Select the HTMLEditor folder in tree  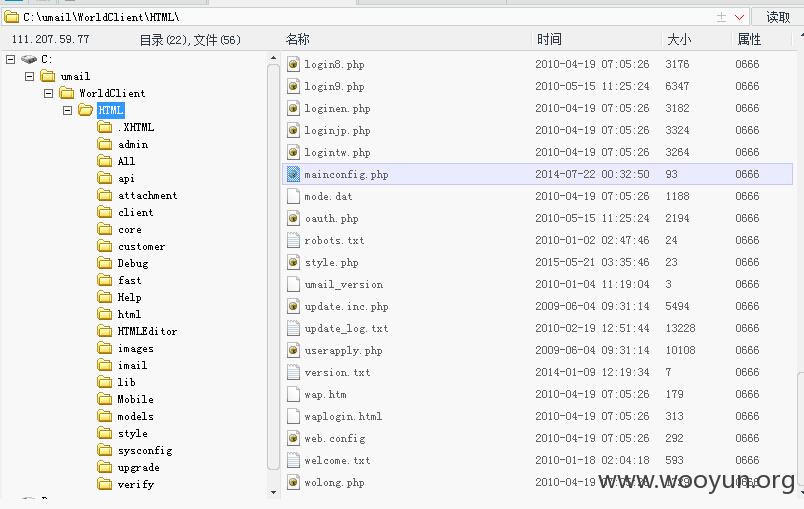[147, 331]
